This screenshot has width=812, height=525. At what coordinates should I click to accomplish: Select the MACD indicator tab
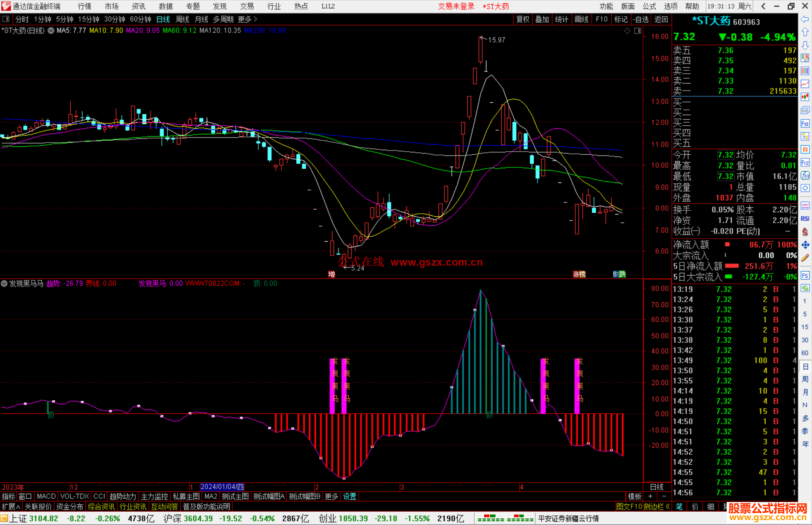46,496
